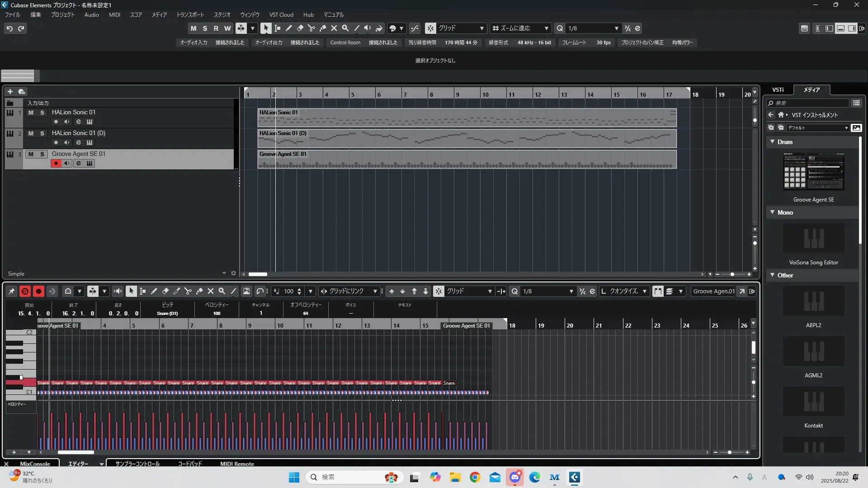This screenshot has width=868, height=488.
Task: Select the Glue tool in main toolbar
Action: (323, 28)
